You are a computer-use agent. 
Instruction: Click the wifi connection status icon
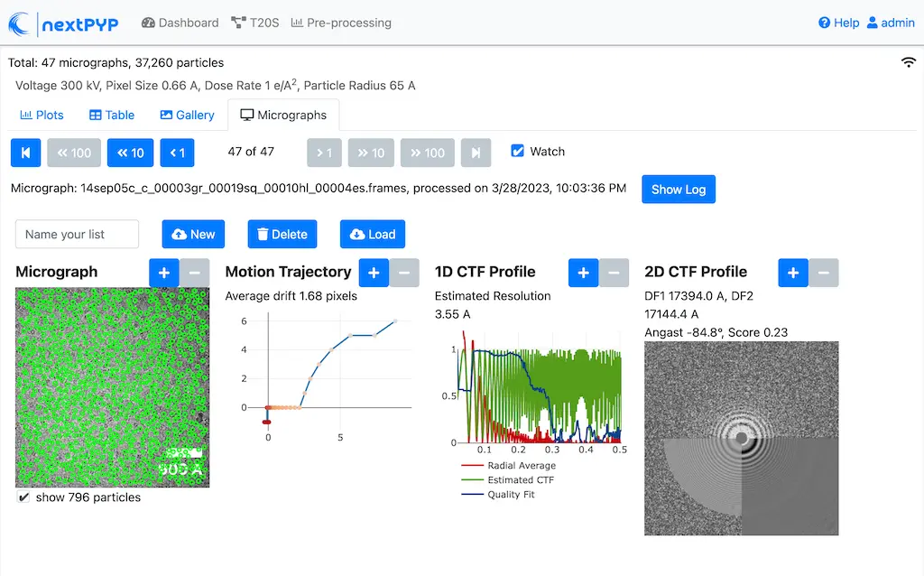908,62
